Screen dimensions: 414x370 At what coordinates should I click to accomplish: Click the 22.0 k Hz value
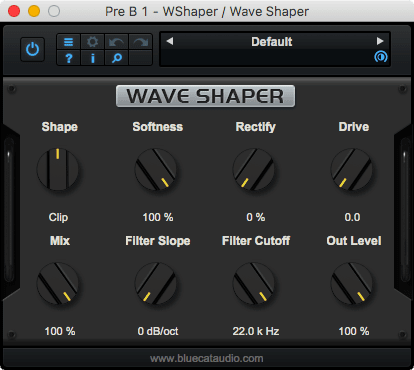pyautogui.click(x=256, y=331)
